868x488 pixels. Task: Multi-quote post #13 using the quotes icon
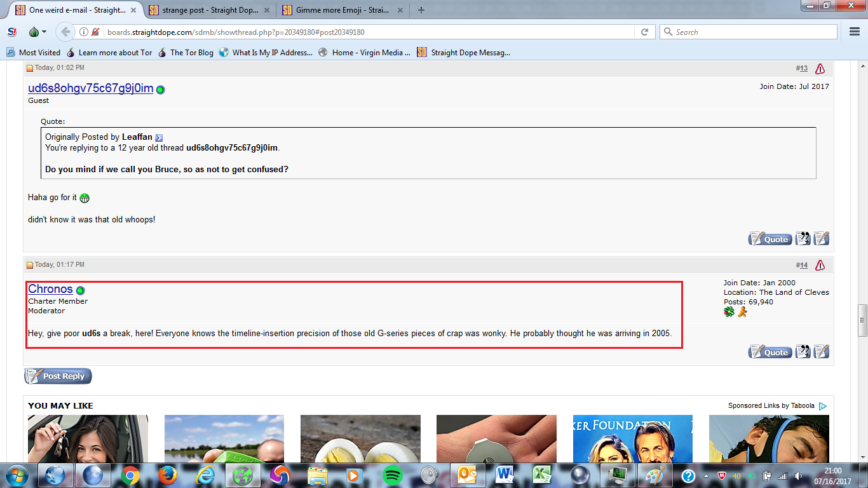(803, 238)
